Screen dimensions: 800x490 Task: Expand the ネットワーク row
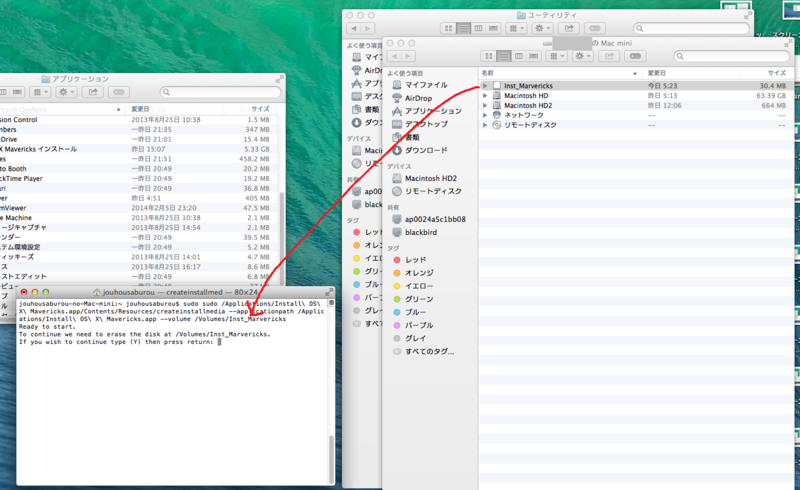485,115
